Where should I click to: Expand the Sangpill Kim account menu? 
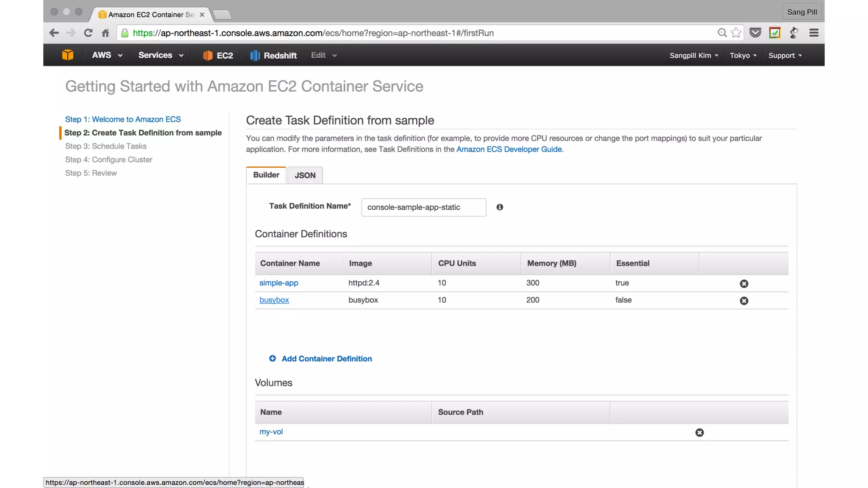(x=693, y=55)
